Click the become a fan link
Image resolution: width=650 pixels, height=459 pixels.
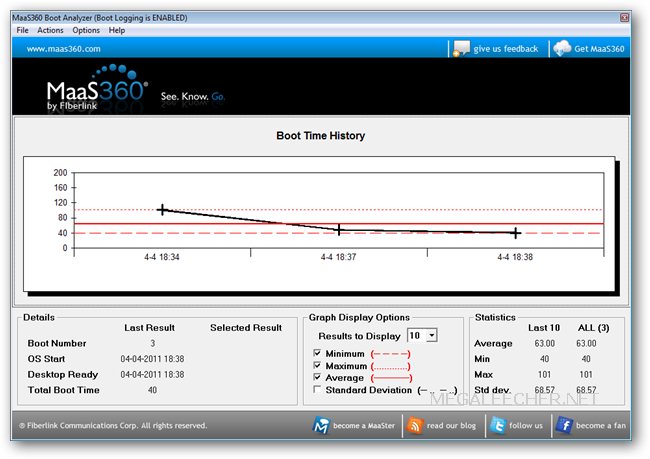point(601,425)
